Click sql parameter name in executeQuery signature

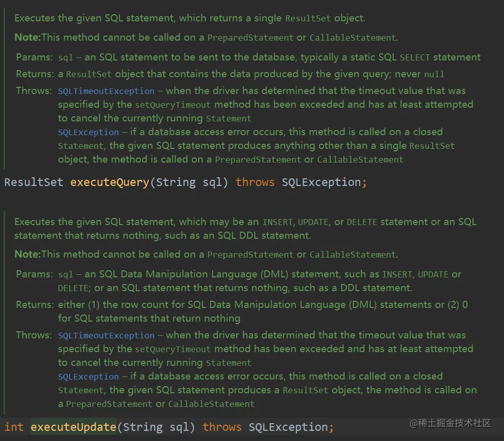coord(212,182)
